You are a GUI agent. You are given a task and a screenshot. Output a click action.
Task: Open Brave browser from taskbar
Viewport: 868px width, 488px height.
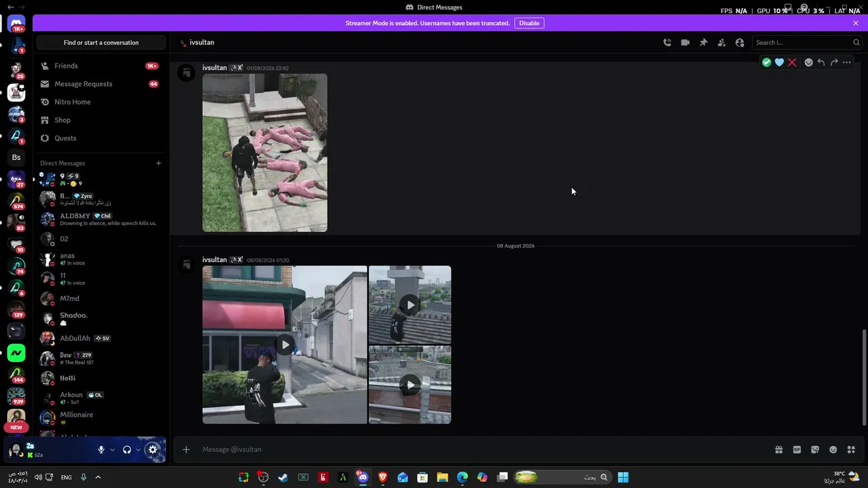coord(383,477)
